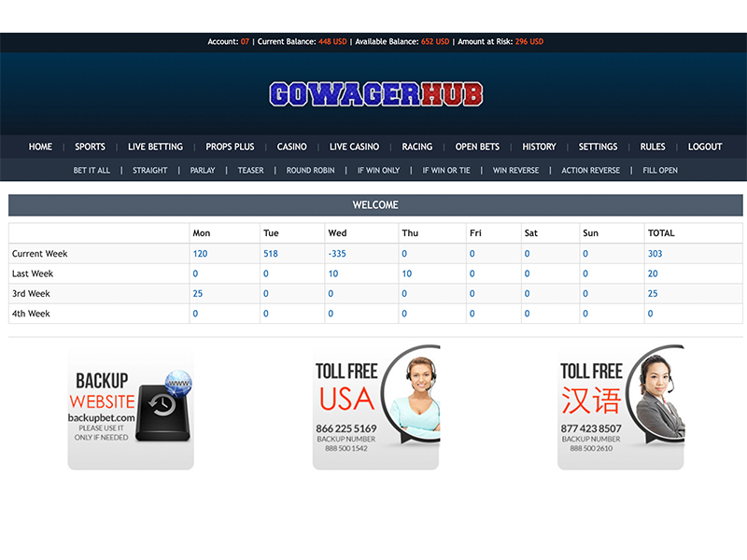This screenshot has height=560, width=747.
Task: Open the Toll Free USA banner
Action: tap(376, 408)
